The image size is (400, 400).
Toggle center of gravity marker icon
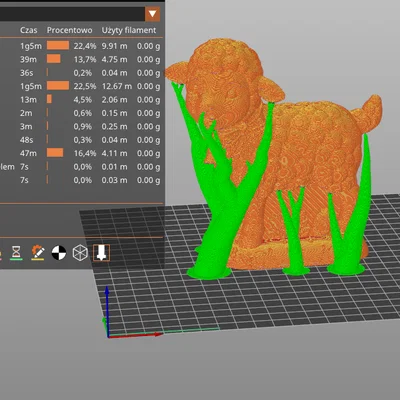59,253
